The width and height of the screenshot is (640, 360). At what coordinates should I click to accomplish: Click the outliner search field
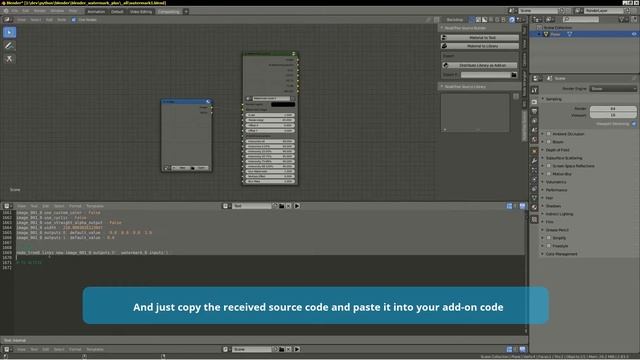point(580,20)
